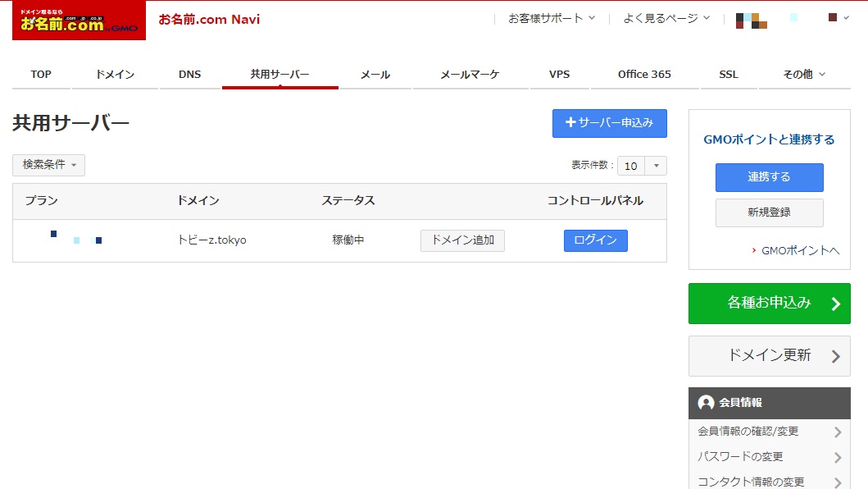Click the chevron beside ドメイン更新
Screen dimensions: 868x489
pyautogui.click(x=836, y=356)
